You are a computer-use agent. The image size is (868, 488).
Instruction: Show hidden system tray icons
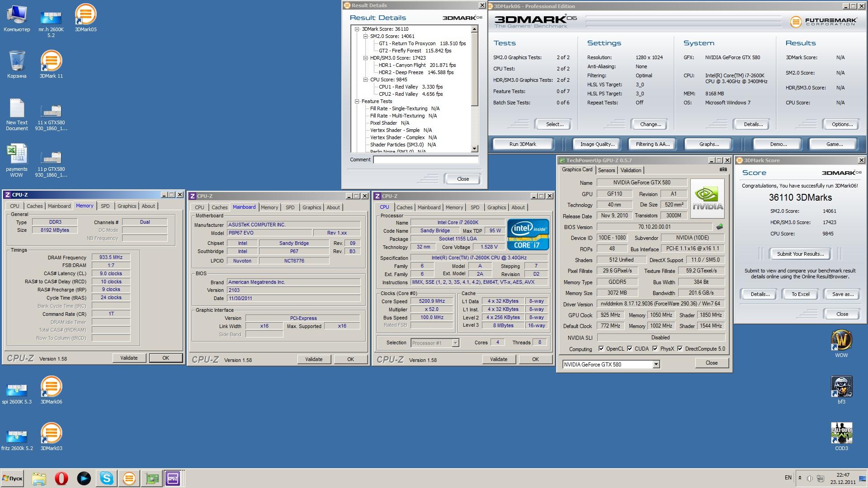[x=800, y=478]
